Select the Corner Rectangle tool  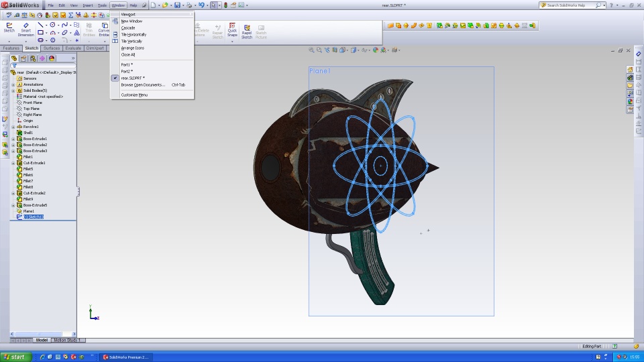tap(40, 32)
